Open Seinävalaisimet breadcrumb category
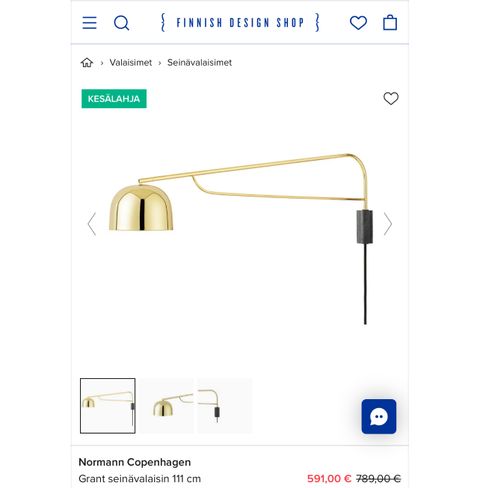Screen dimensions: 480x488 click(x=199, y=62)
